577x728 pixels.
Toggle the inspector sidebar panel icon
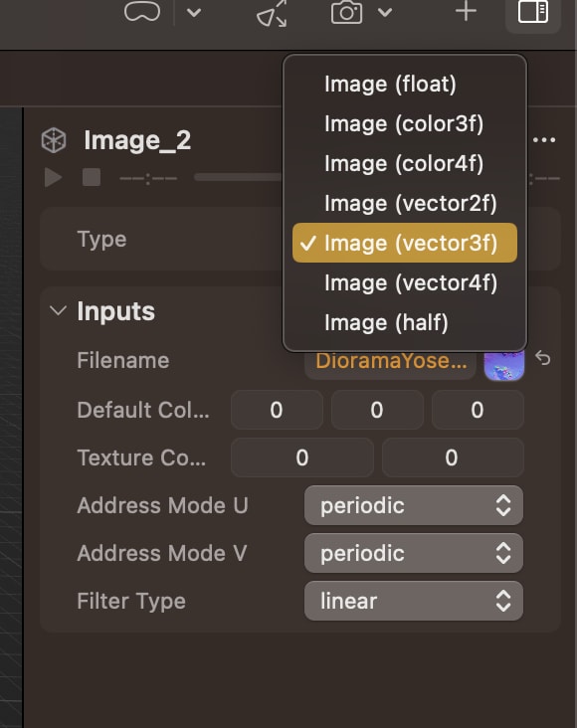(533, 12)
